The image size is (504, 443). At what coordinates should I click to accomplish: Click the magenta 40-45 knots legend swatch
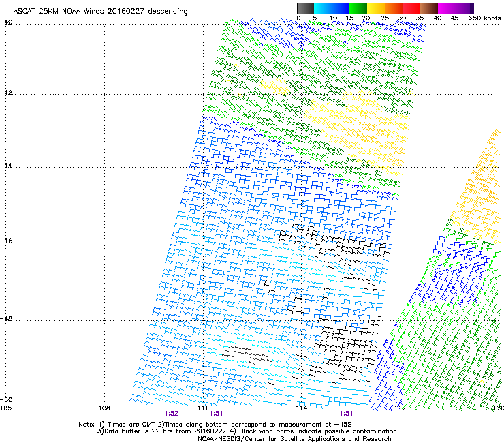point(447,8)
